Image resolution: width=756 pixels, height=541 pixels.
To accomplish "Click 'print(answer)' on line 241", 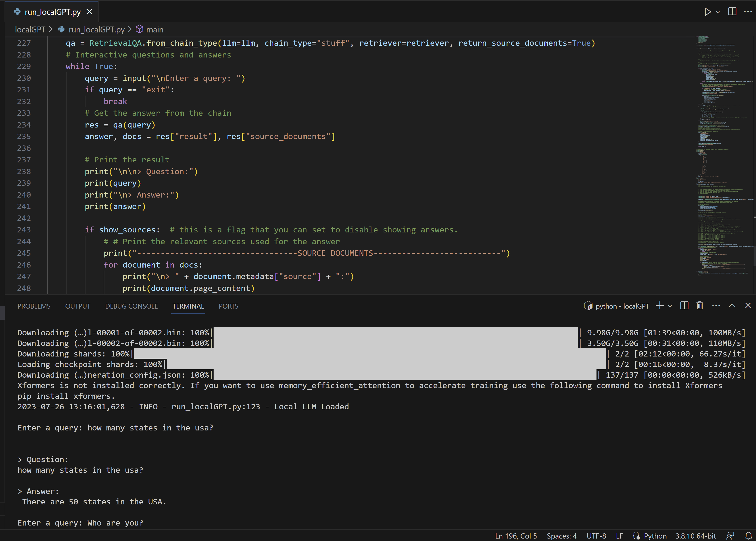I will [x=115, y=206].
